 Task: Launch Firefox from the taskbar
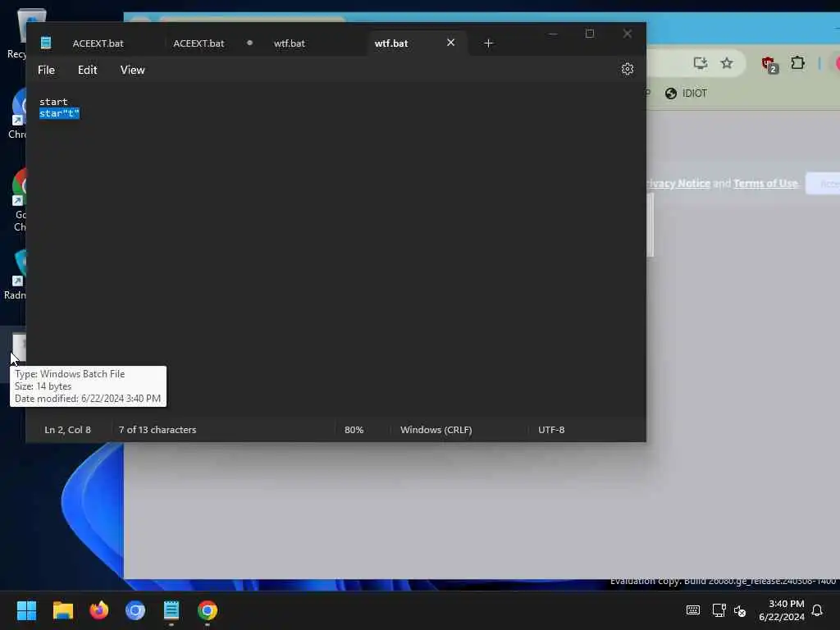(x=99, y=610)
